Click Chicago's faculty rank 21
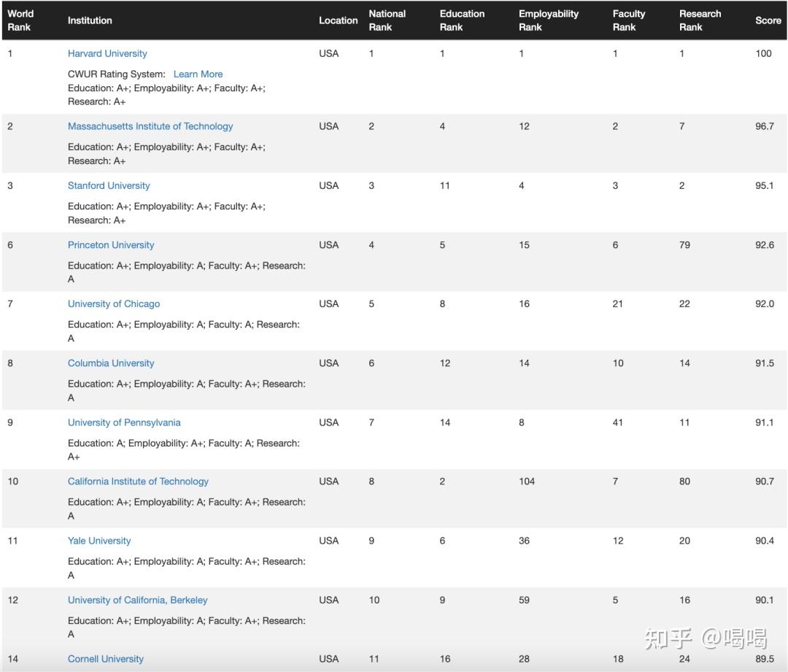 (x=618, y=304)
